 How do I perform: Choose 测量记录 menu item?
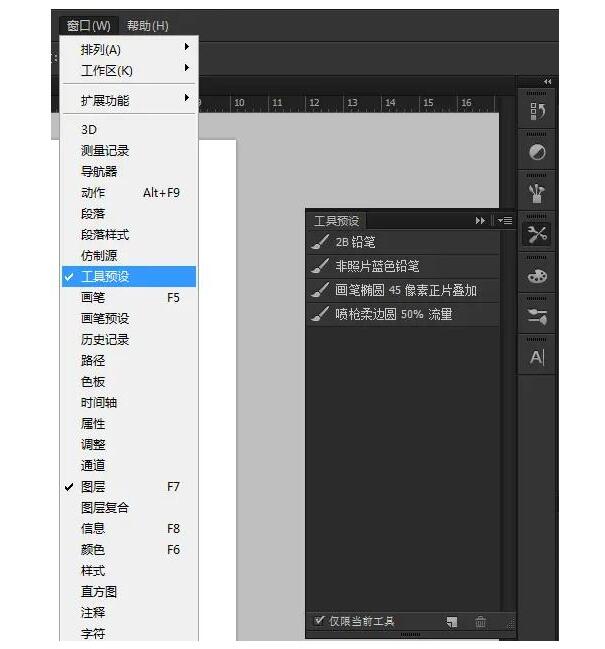point(129,151)
